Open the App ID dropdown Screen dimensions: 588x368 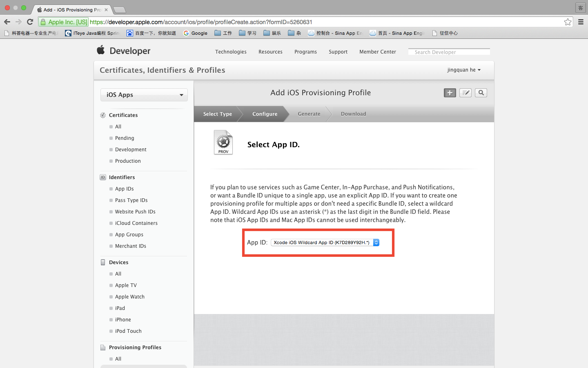(x=325, y=242)
